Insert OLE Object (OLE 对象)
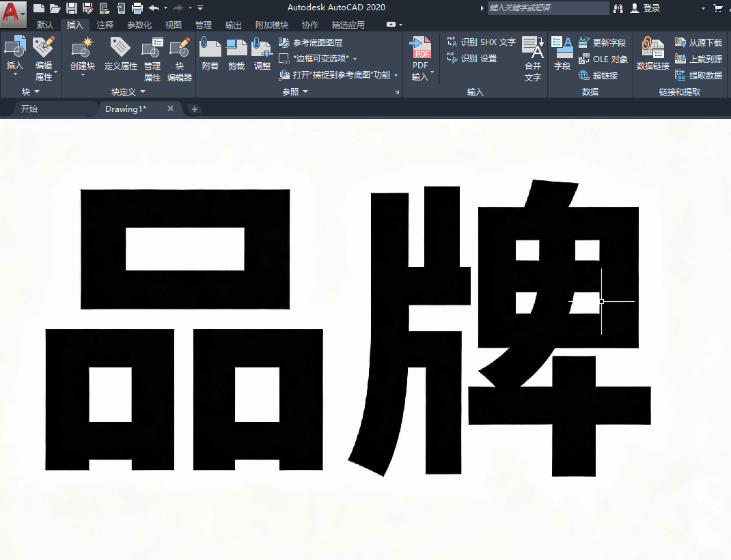The image size is (731, 560). pos(603,59)
